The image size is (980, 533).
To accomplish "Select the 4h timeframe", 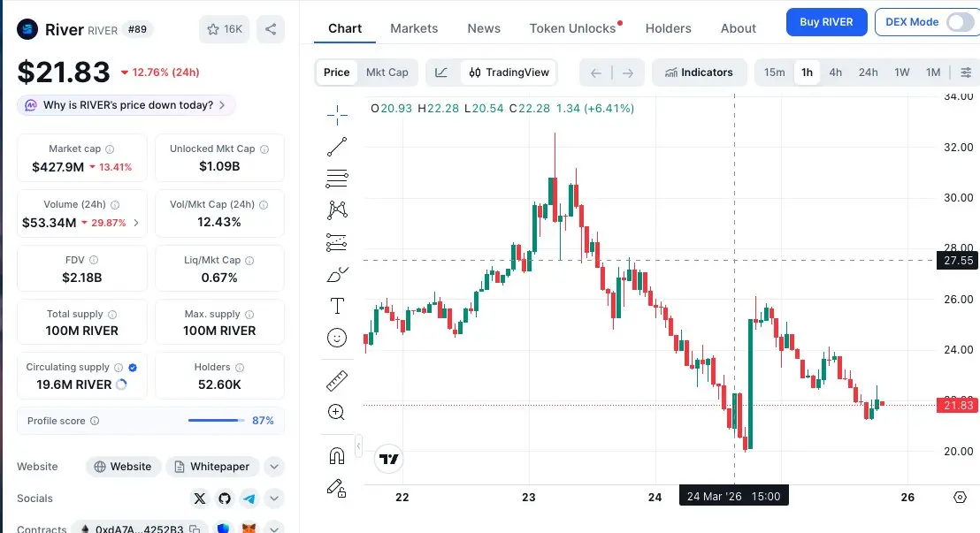I will point(835,72).
